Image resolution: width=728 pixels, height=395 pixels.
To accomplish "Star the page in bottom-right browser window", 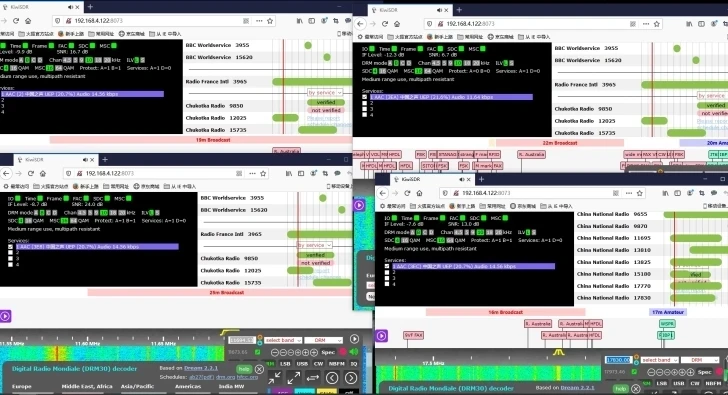I will pos(640,193).
